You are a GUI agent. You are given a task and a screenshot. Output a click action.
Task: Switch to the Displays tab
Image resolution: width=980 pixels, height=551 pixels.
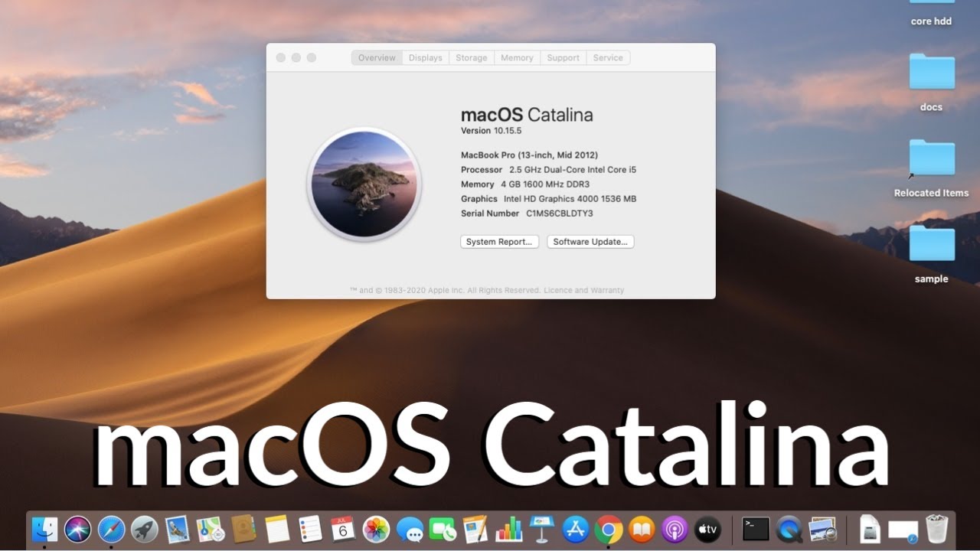pos(426,57)
